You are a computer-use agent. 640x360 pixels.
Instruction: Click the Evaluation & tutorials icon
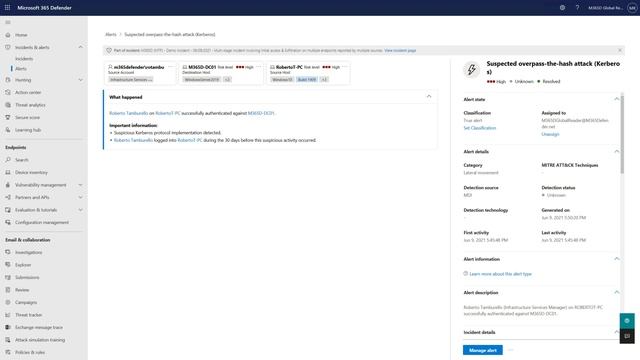8,210
